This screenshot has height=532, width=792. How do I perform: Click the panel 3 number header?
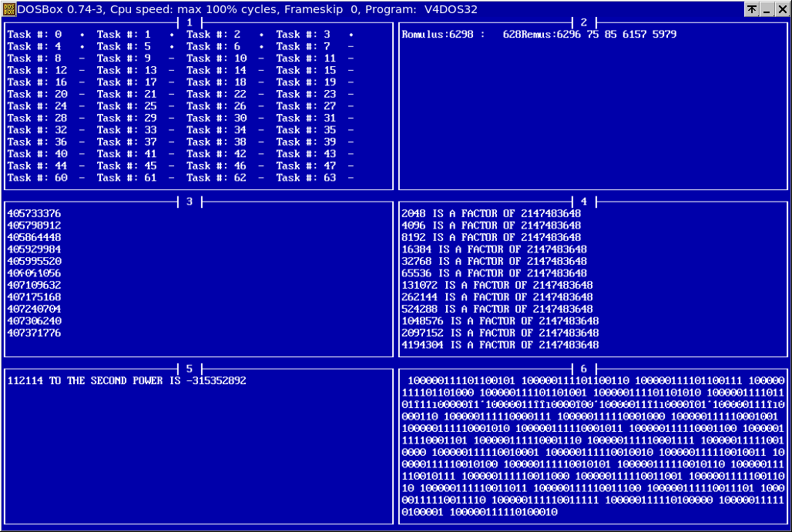[190, 202]
